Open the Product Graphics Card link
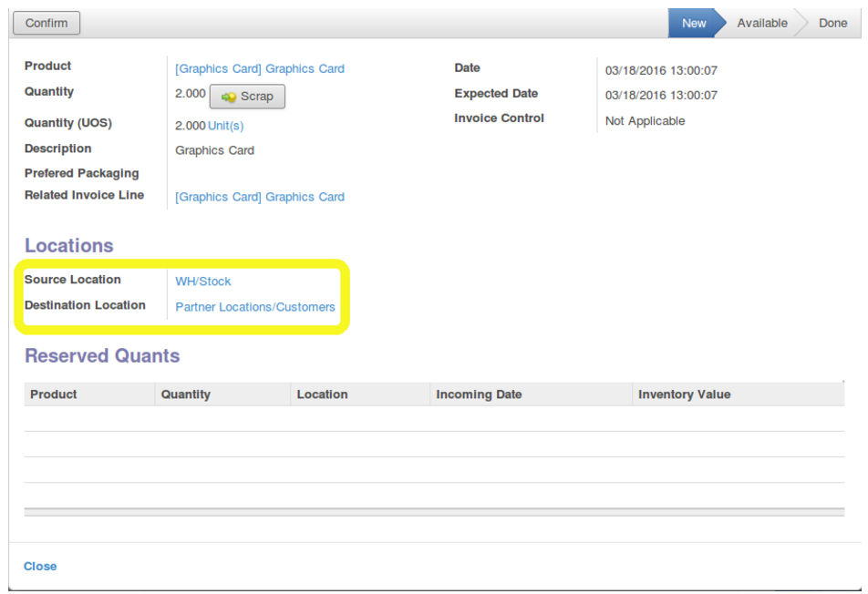 point(260,68)
